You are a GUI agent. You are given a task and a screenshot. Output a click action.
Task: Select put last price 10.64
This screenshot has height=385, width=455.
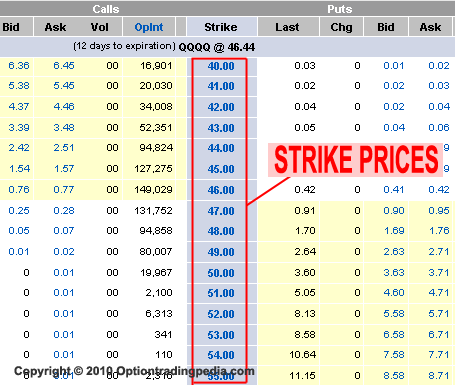click(302, 355)
